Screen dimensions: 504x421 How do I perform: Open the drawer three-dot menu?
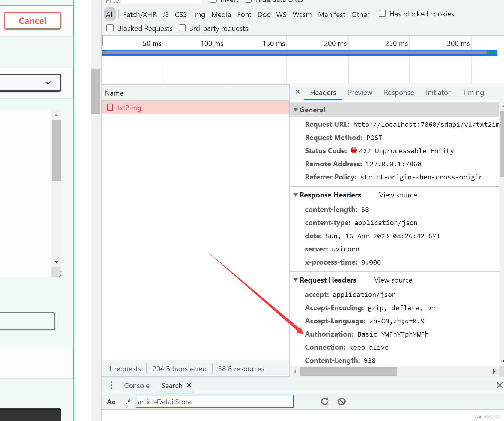click(112, 385)
